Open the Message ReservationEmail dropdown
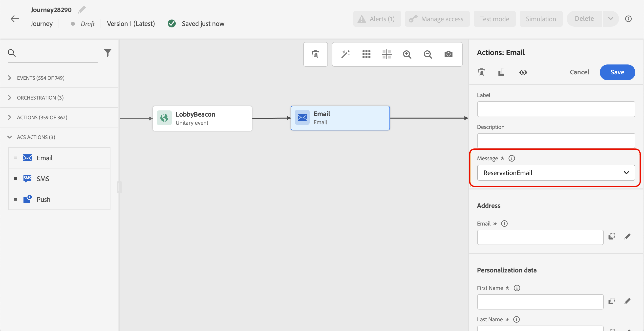Viewport: 644px width, 331px height. (x=556, y=173)
